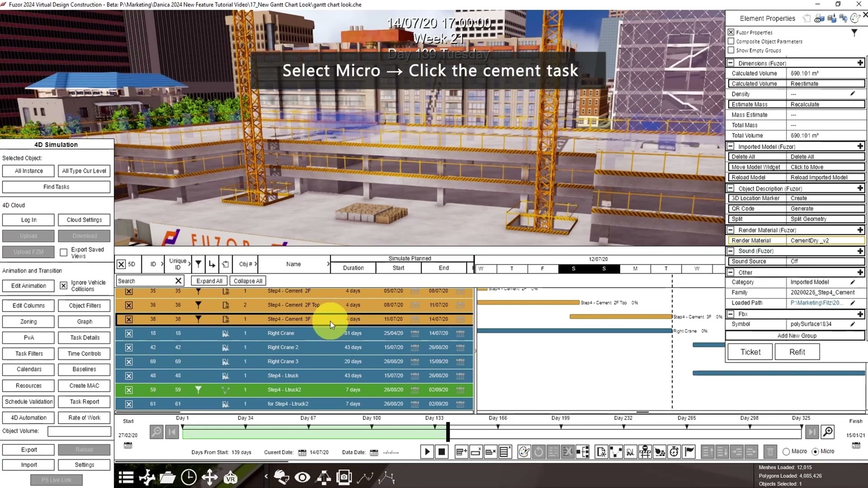The height and width of the screenshot is (488, 868).
Task: Click the Ticket button
Action: [750, 352]
